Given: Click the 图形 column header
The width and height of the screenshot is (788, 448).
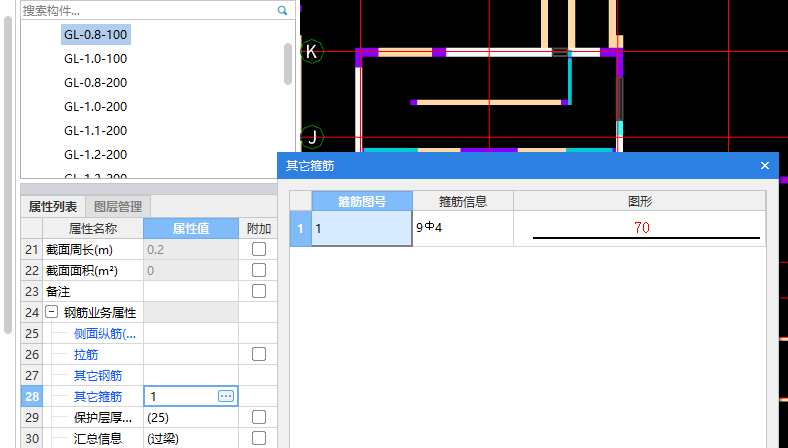Looking at the screenshot, I should 640,202.
